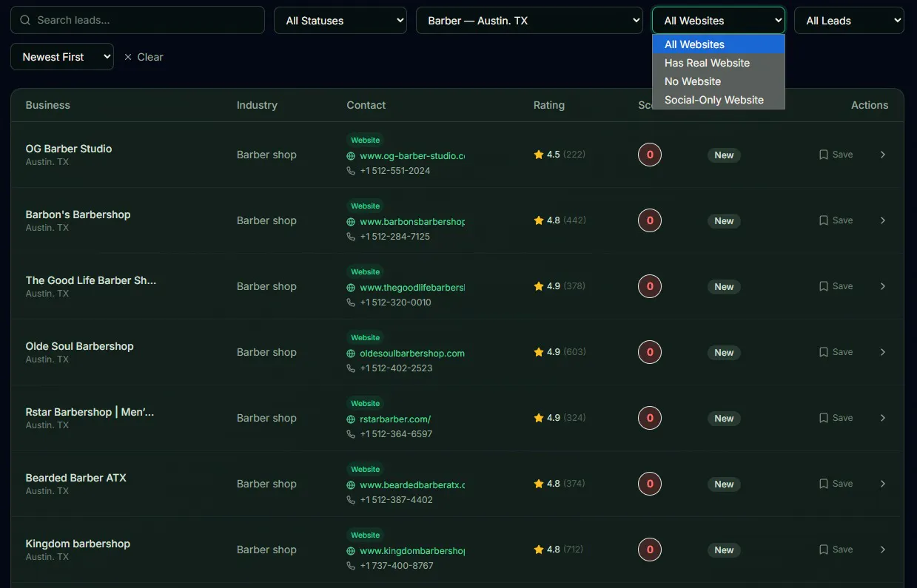Click the Industry column header

pyautogui.click(x=257, y=105)
